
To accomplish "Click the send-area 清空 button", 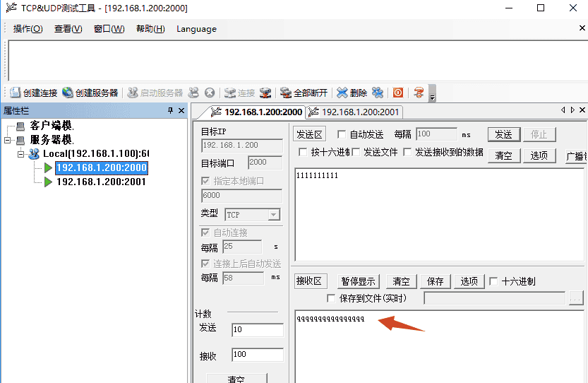I will (503, 155).
